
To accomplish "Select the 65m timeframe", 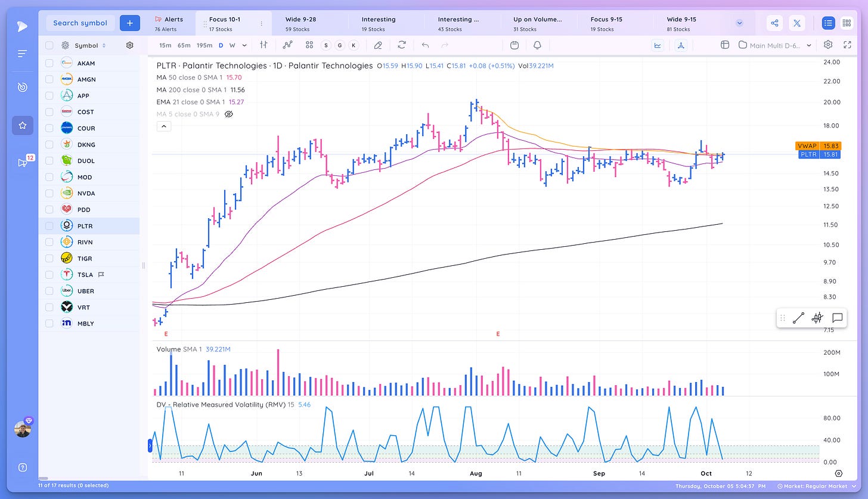I will point(184,45).
